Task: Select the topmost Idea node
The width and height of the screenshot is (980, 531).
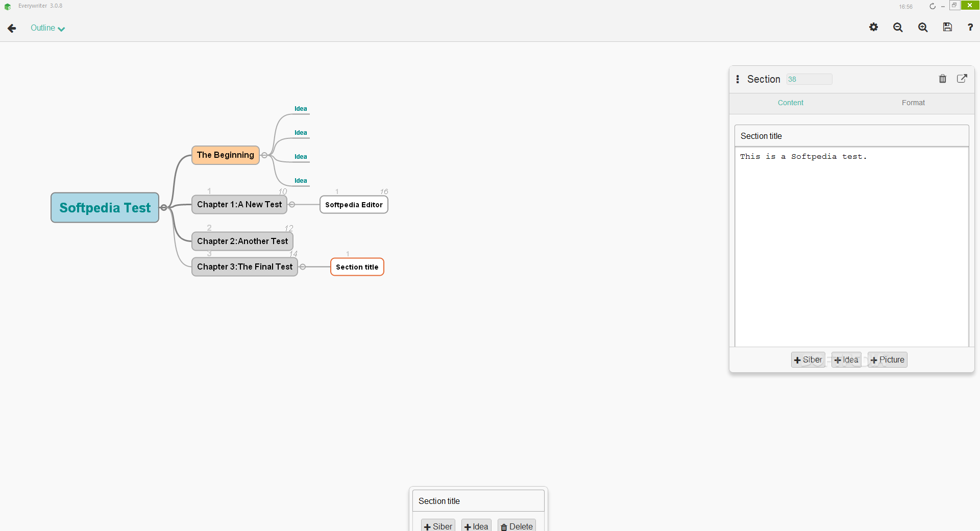Action: tap(301, 109)
